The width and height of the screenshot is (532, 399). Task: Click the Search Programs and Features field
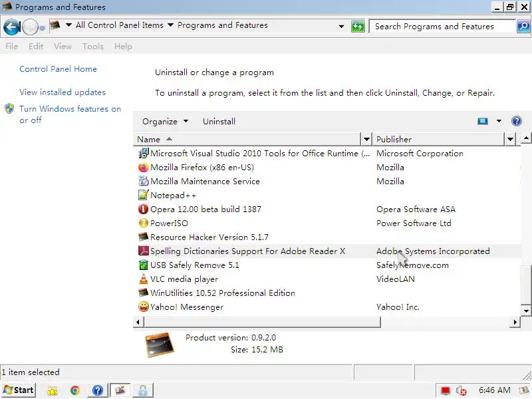(x=442, y=27)
